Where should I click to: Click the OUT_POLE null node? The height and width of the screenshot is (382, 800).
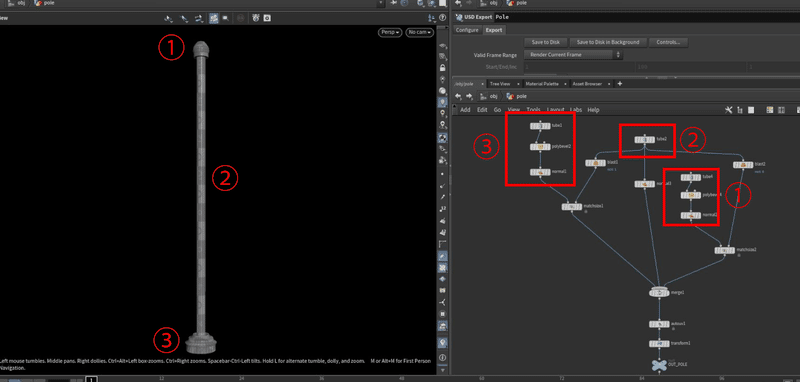point(659,365)
